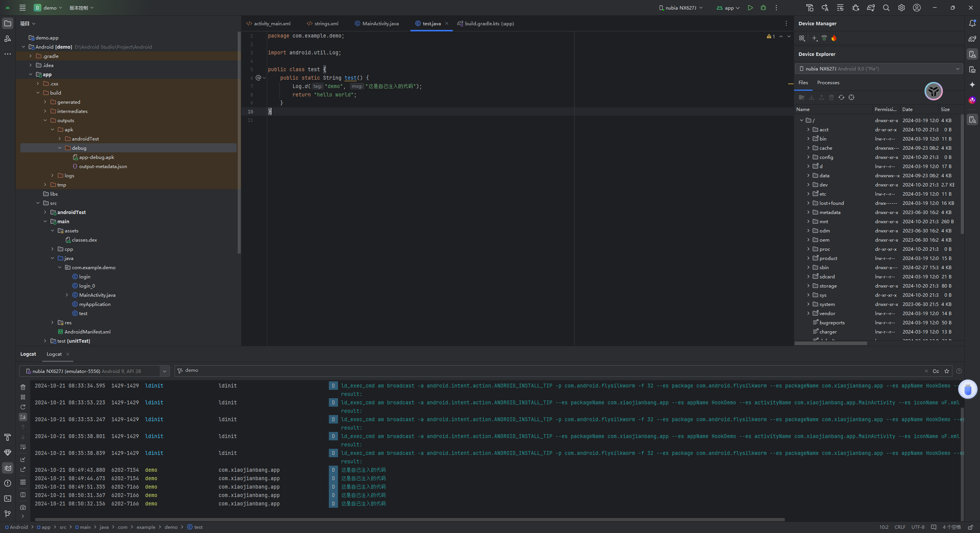Click UTF-8 encoding in status bar
The height and width of the screenshot is (533, 980).
[918, 527]
